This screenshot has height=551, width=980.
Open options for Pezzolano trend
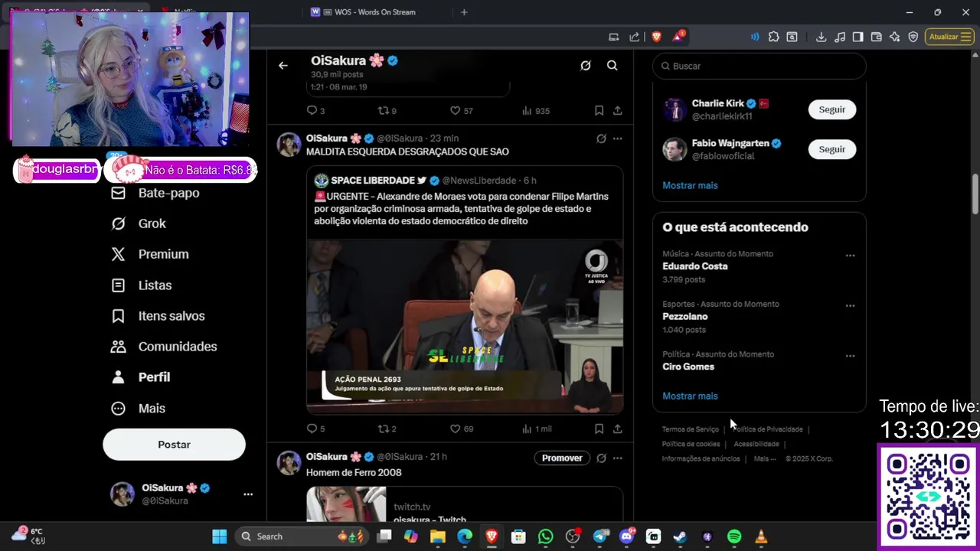[850, 306]
